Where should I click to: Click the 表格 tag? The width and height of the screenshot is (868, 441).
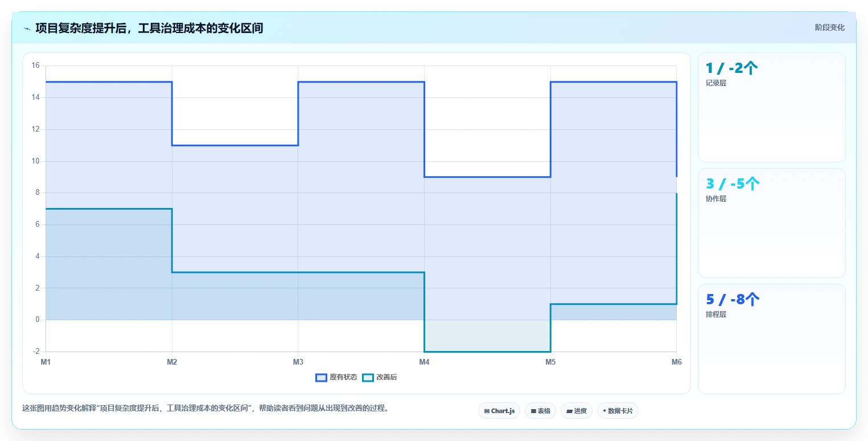pos(540,411)
